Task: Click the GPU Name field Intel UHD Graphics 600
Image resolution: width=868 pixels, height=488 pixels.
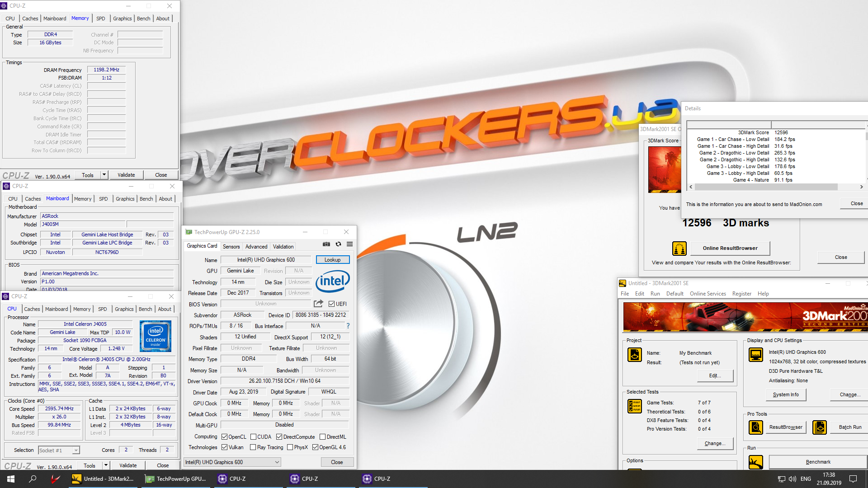Action: pos(266,260)
